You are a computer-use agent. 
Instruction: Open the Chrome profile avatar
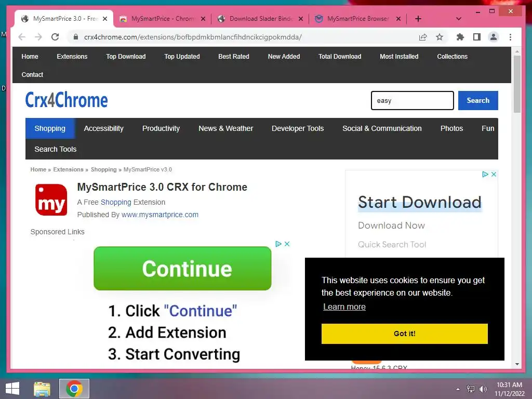(494, 37)
